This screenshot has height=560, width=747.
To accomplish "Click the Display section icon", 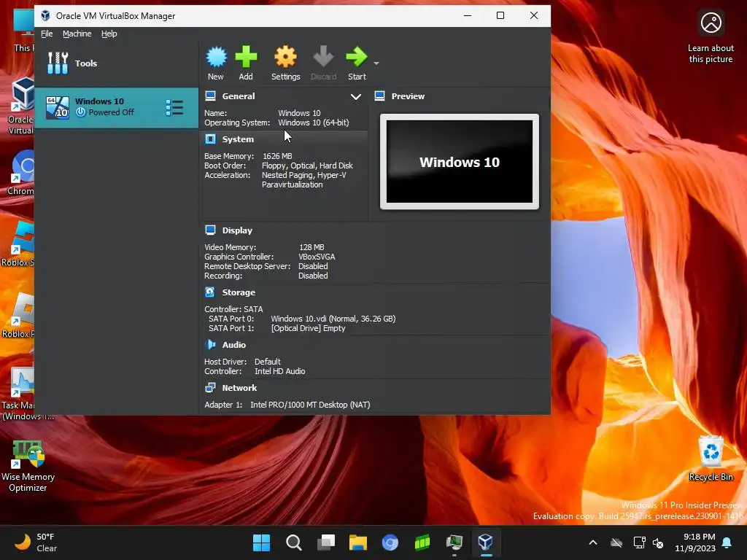I will click(210, 230).
